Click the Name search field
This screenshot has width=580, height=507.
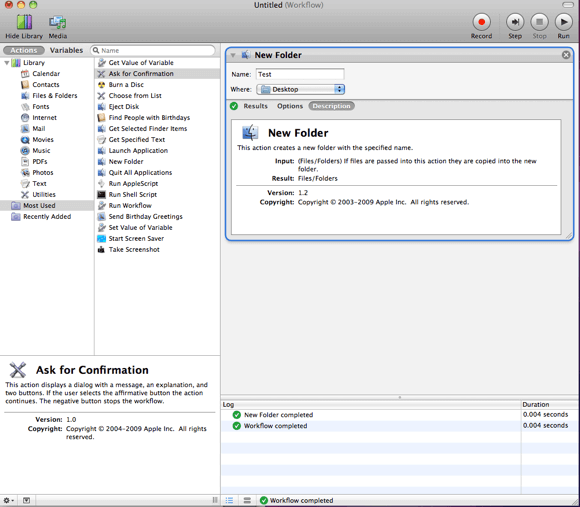pyautogui.click(x=153, y=50)
